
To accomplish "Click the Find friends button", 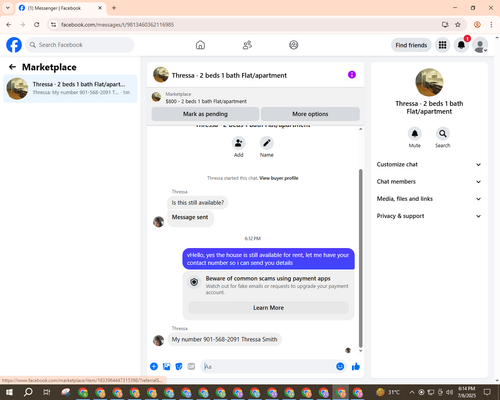I will tap(411, 45).
